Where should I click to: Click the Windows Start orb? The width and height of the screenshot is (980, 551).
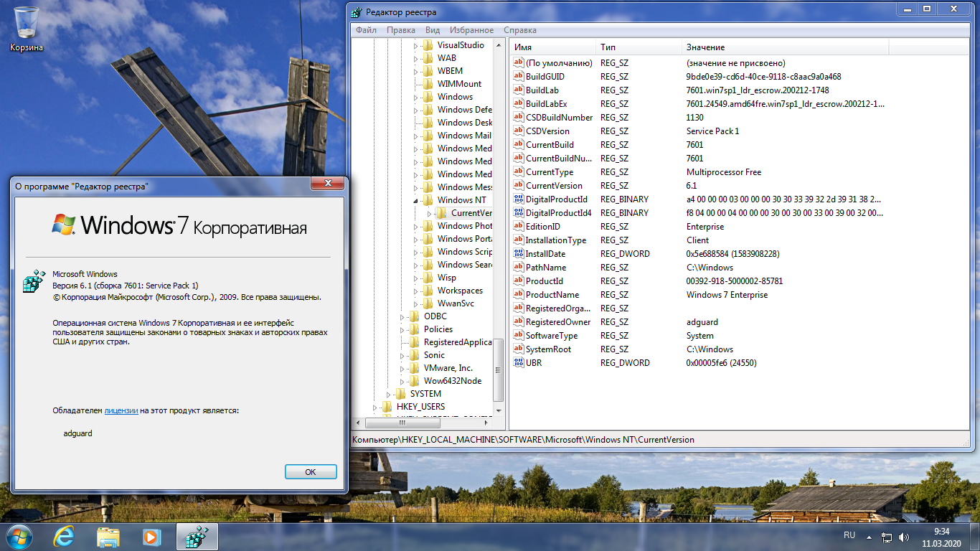click(x=19, y=536)
